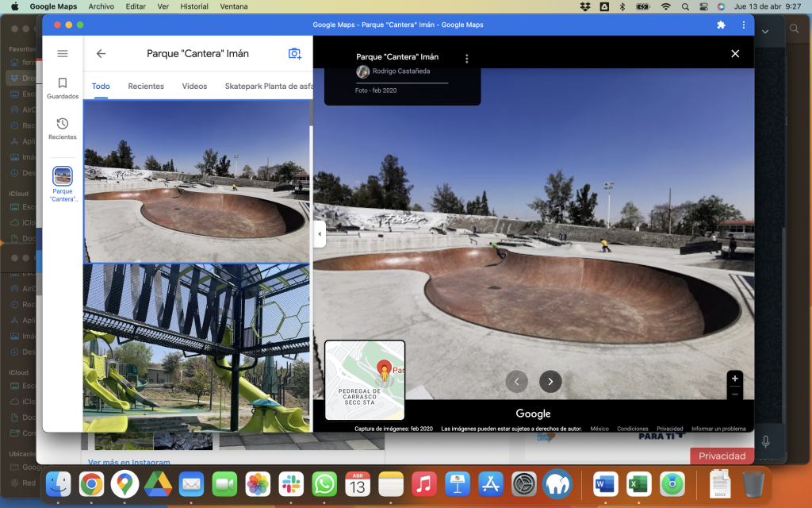The image size is (812, 508).
Task: Switch to the Videos tab
Action: [194, 87]
